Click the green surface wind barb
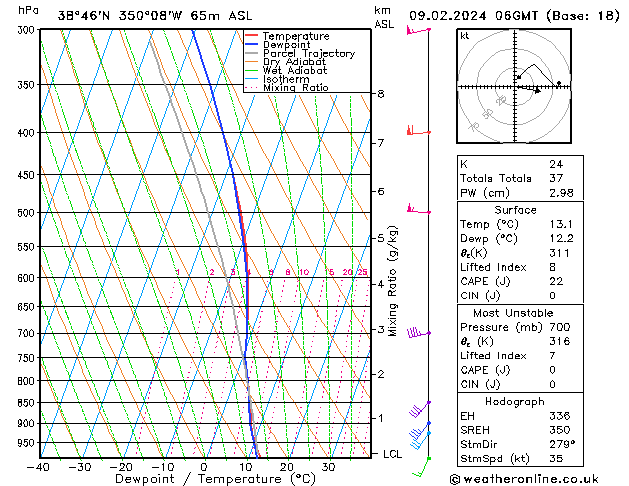The height and width of the screenshot is (486, 629). tap(422, 467)
